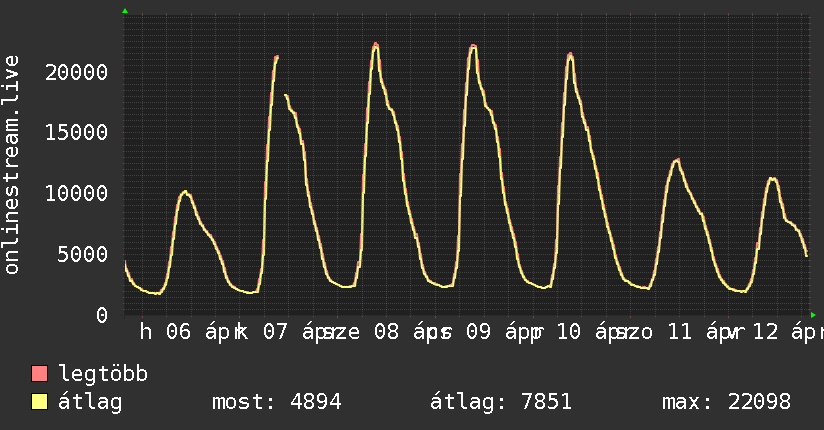Click the 15000 y-axis label
This screenshot has height=430, width=824.
click(76, 132)
